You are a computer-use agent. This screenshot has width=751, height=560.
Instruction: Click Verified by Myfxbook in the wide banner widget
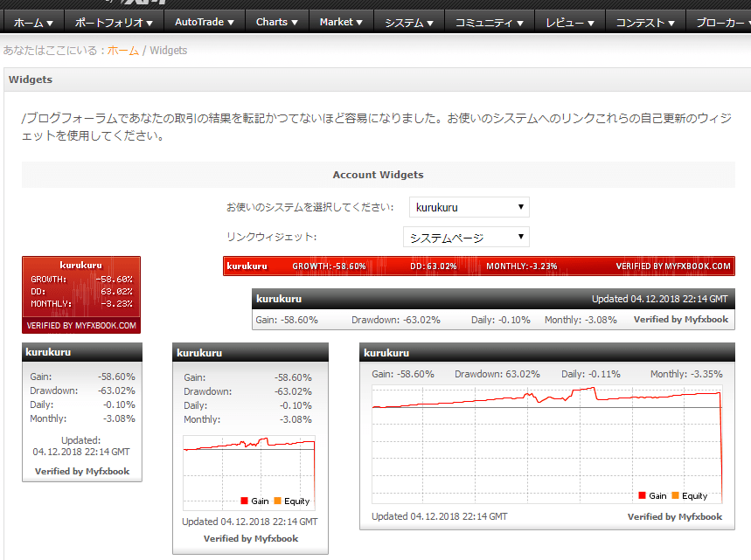[x=680, y=319]
